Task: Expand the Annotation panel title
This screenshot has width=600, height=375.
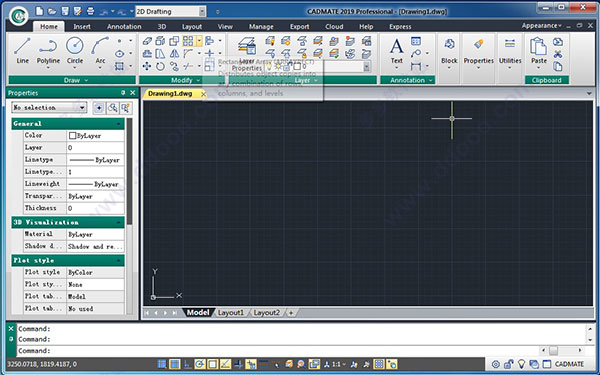Action: tap(408, 80)
